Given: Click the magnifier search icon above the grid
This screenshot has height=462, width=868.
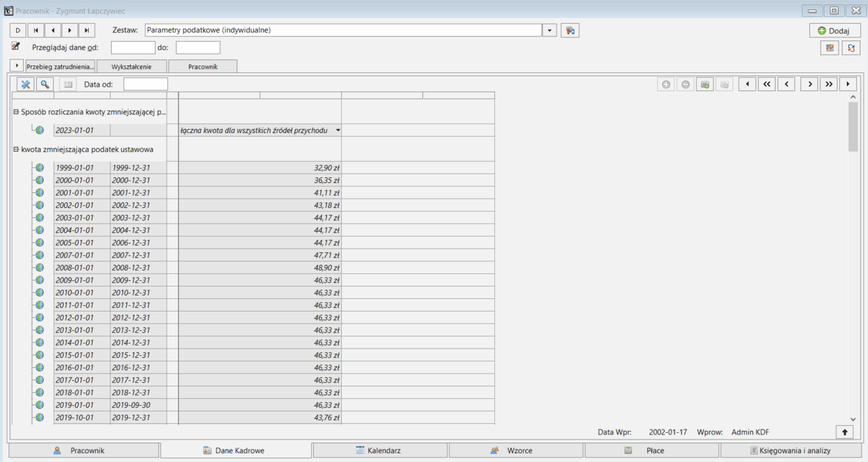Looking at the screenshot, I should (45, 84).
